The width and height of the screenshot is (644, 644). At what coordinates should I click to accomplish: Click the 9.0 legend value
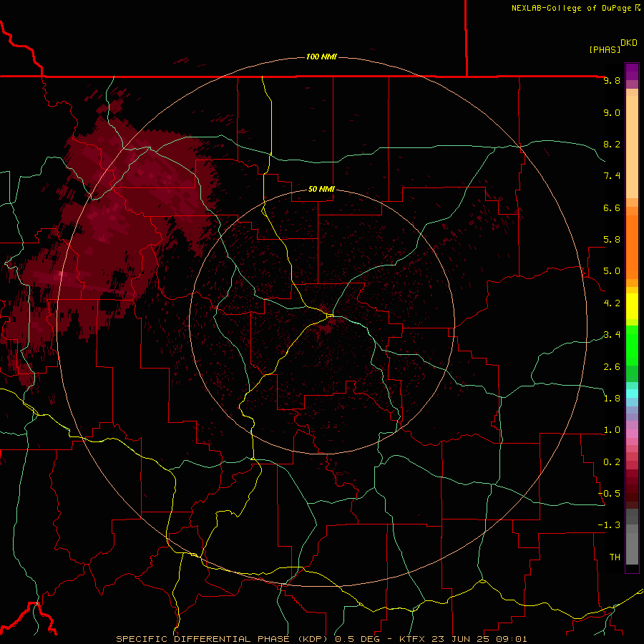(x=612, y=112)
